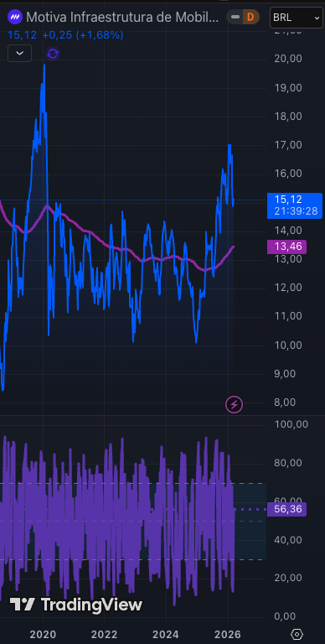Open the BRL currency dropdown
The height and width of the screenshot is (644, 325).
296,18
